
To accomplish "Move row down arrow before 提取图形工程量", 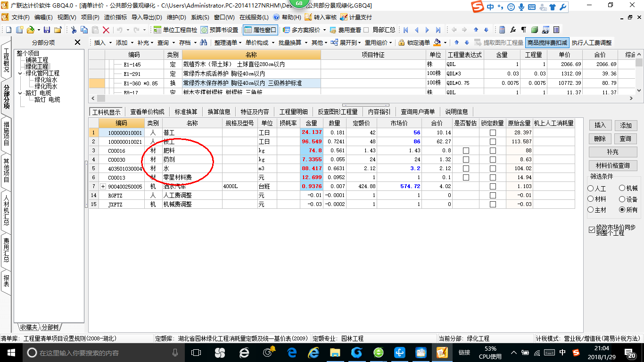I will pos(467,42).
